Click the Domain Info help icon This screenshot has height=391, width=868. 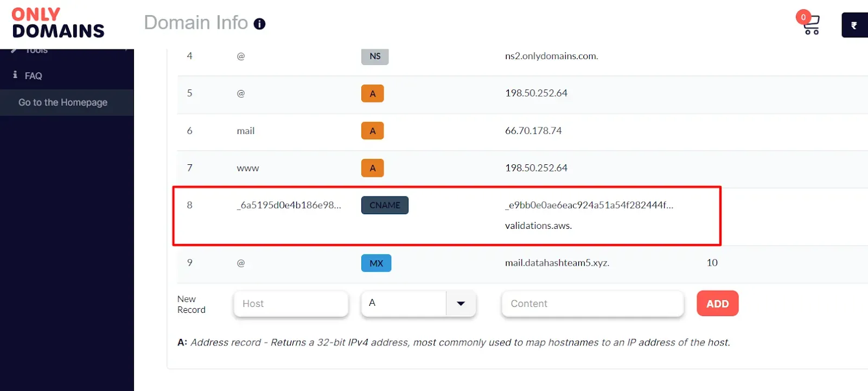260,24
